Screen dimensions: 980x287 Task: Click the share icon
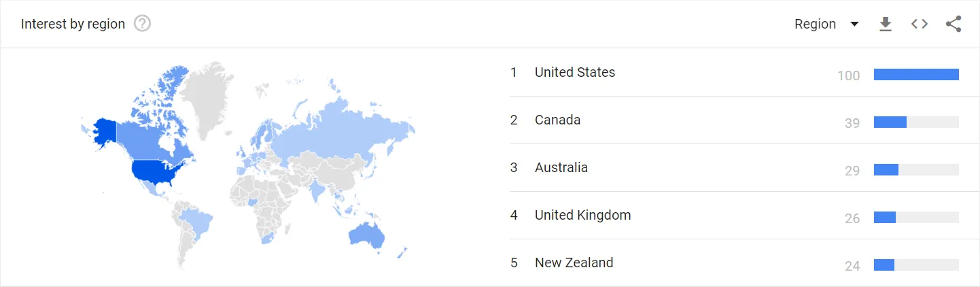point(953,24)
